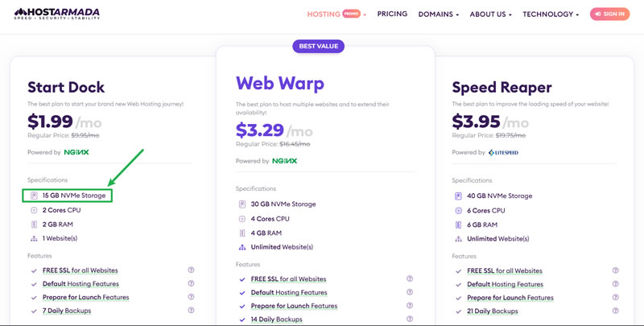The width and height of the screenshot is (644, 326).
Task: Click the $3.29 Web Warp price
Action: [x=259, y=130]
